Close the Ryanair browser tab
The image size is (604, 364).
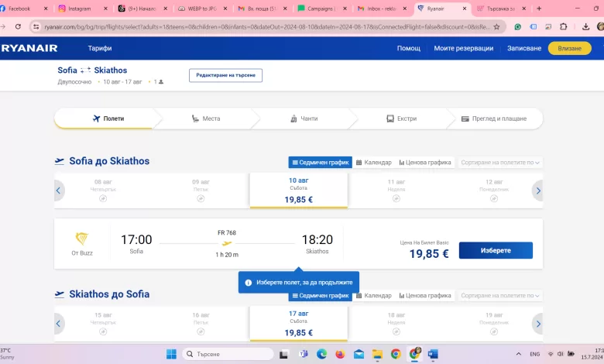[x=464, y=9]
